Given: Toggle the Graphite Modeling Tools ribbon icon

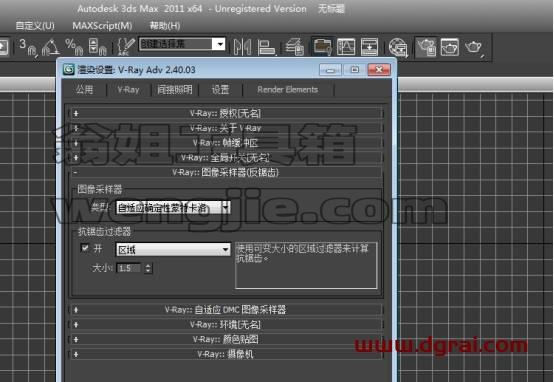Looking at the screenshot, I should point(322,47).
